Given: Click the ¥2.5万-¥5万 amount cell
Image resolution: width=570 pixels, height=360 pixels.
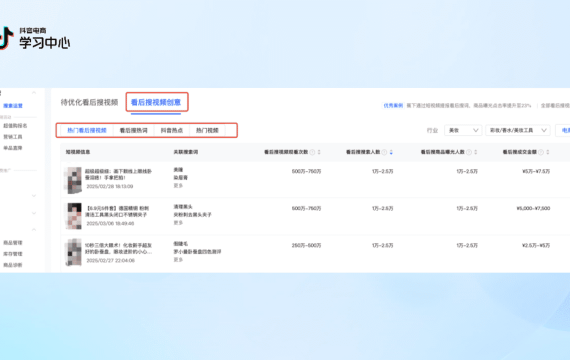Looking at the screenshot, I should pos(536,245).
